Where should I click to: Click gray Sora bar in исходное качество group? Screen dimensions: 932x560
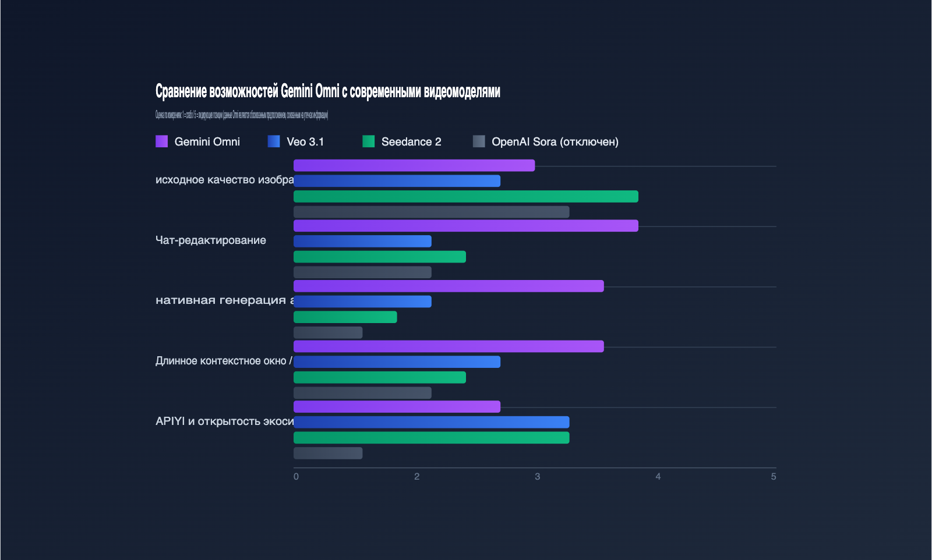tap(432, 212)
